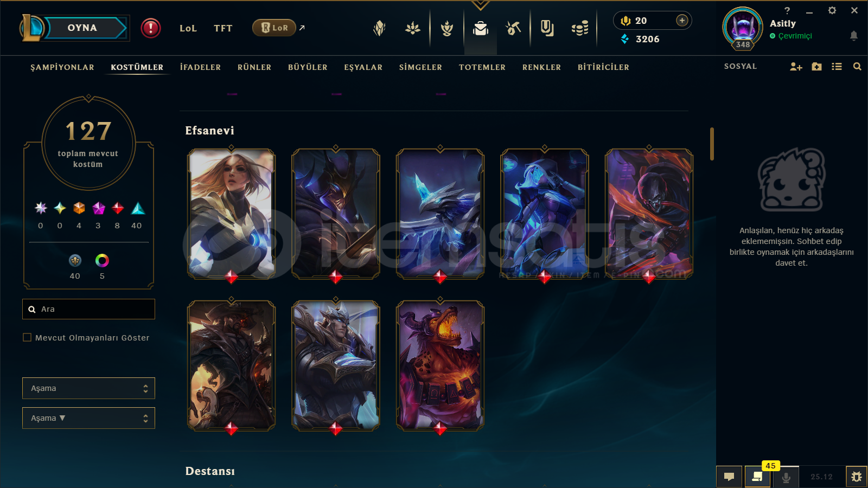Open the Loot hextech crafting icon
868x488 pixels.
[x=513, y=28]
